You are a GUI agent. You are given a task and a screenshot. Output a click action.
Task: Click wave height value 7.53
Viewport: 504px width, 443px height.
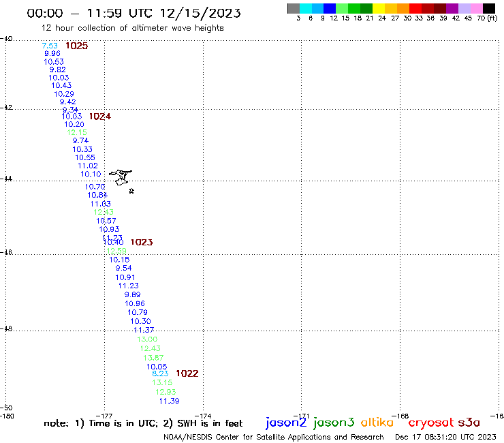pos(50,46)
